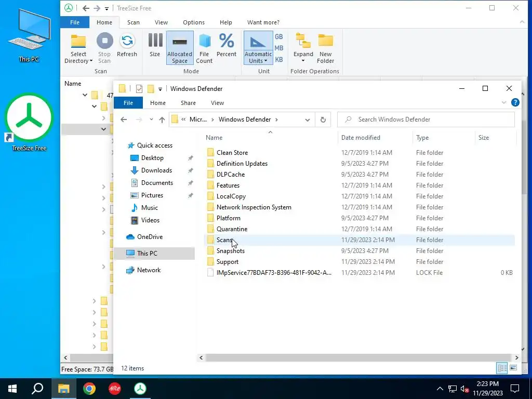Click the Search Windows Defender box
Viewport: 532px width, 399px height.
426,119
